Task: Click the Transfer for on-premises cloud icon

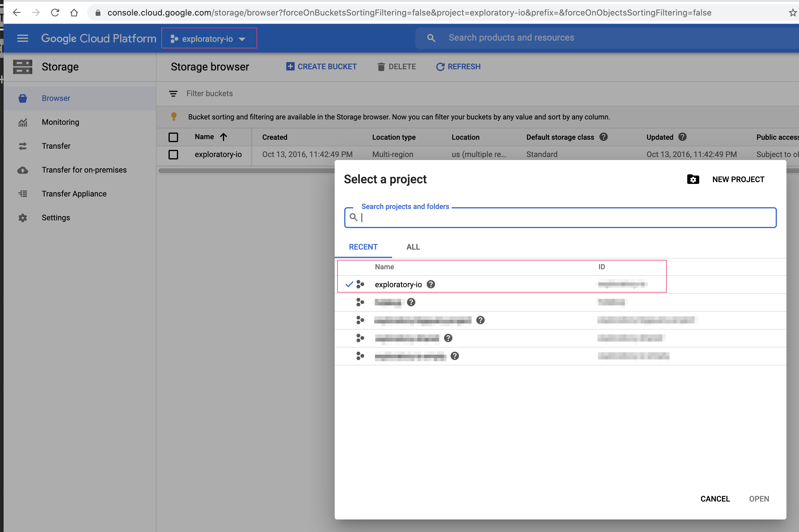Action: (x=22, y=170)
